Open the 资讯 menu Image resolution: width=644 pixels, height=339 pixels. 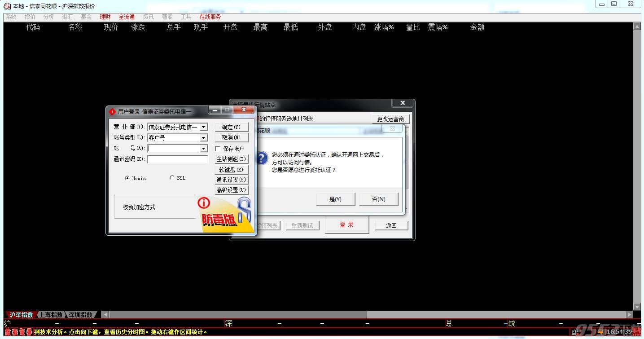pyautogui.click(x=148, y=17)
